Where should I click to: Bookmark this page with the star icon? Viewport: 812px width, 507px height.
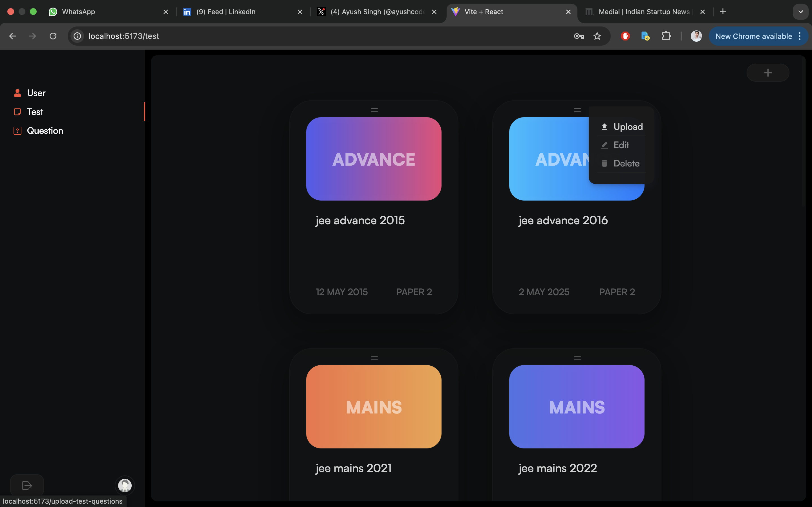(597, 36)
